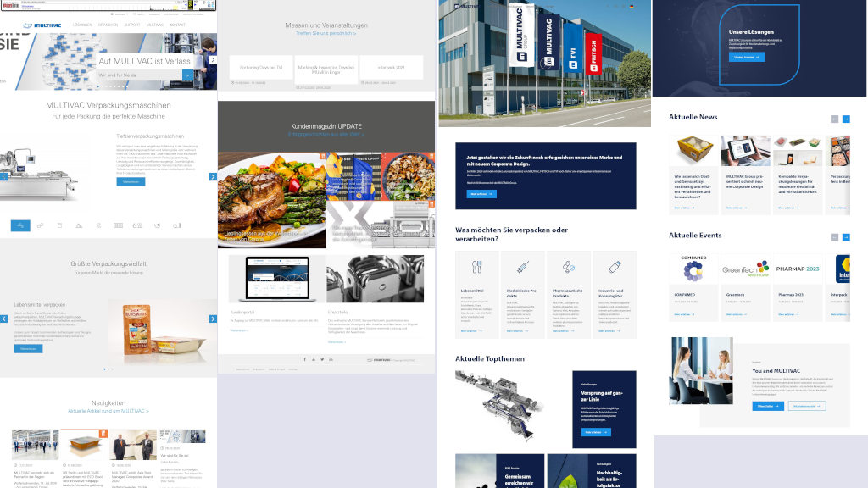868x488 pixels.
Task: Click Mehr erfahren in the Corporate Design banner
Action: 481,194
